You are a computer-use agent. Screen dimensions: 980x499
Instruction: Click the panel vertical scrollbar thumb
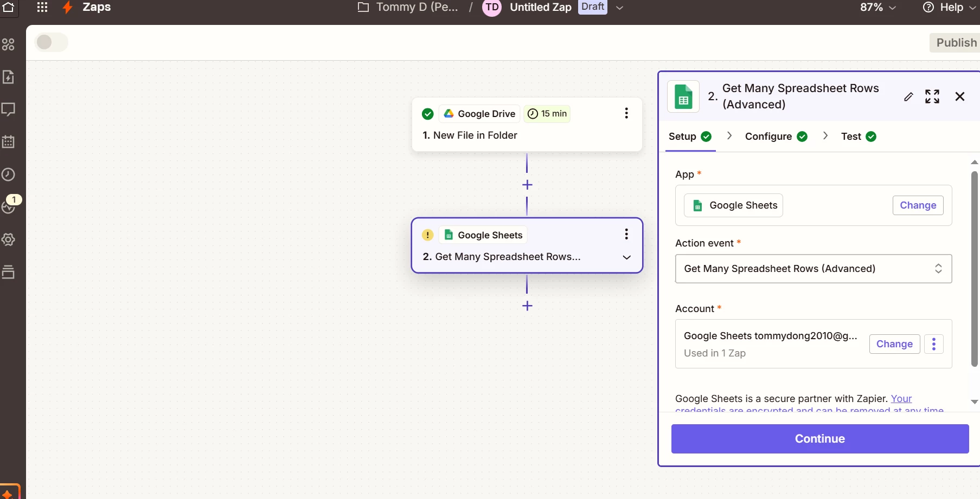pyautogui.click(x=974, y=269)
